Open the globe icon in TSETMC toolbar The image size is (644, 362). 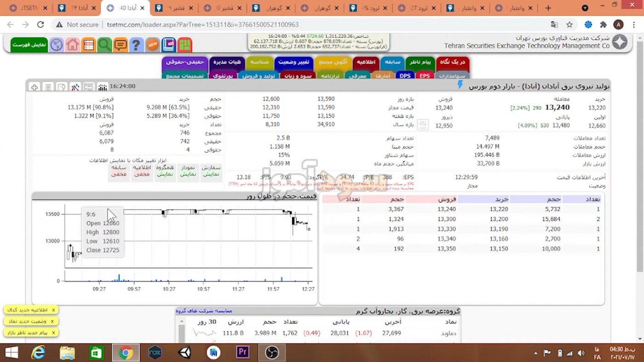tap(57, 45)
